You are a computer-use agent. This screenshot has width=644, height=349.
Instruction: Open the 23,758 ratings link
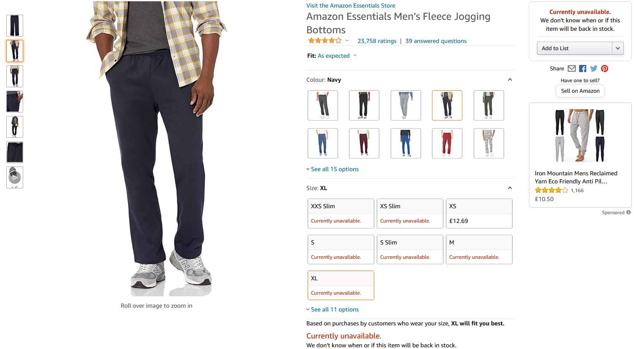pos(377,41)
